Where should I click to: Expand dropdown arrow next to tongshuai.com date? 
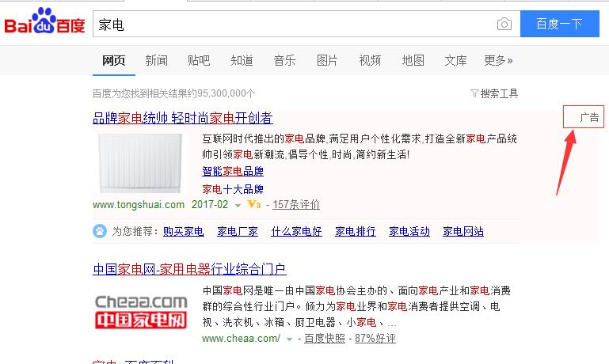238,205
